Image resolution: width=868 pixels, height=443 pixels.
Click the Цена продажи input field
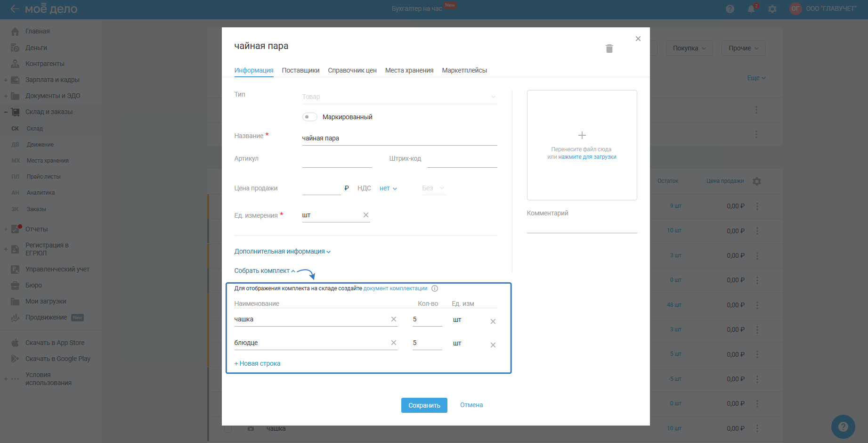pyautogui.click(x=321, y=189)
